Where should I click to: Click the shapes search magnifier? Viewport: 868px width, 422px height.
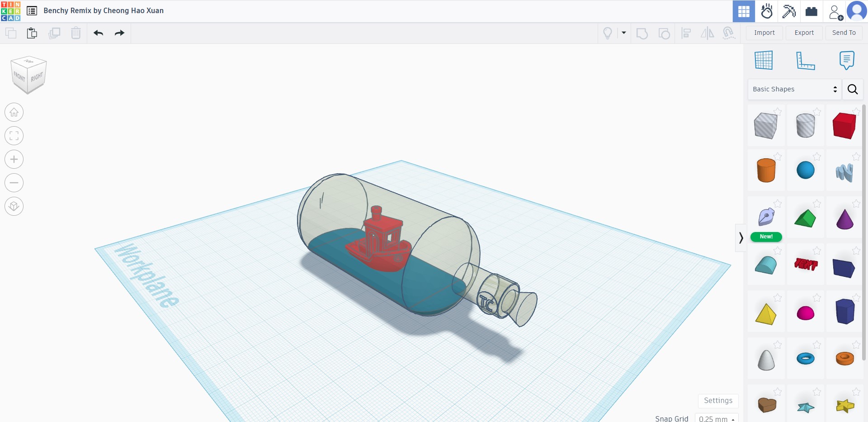click(x=853, y=89)
